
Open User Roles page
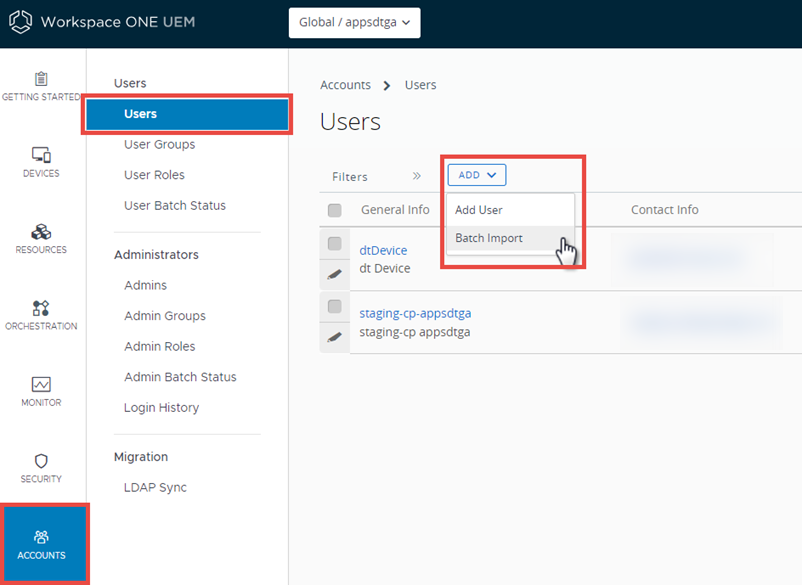tap(154, 175)
